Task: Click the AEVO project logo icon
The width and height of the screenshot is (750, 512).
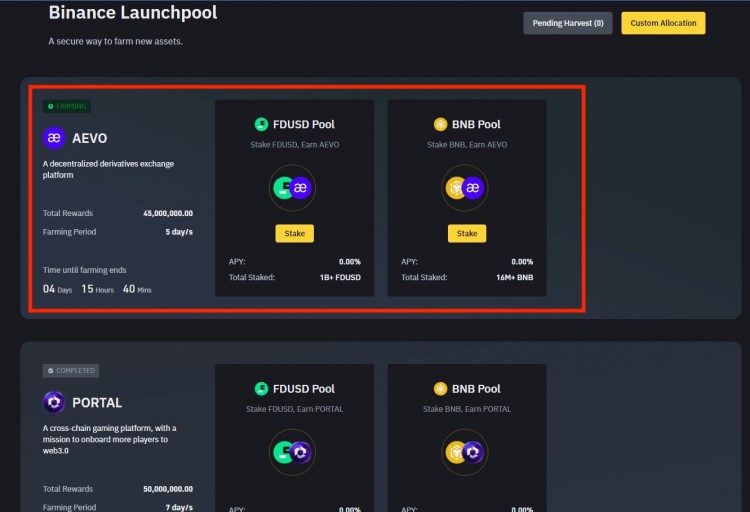Action: click(x=54, y=138)
